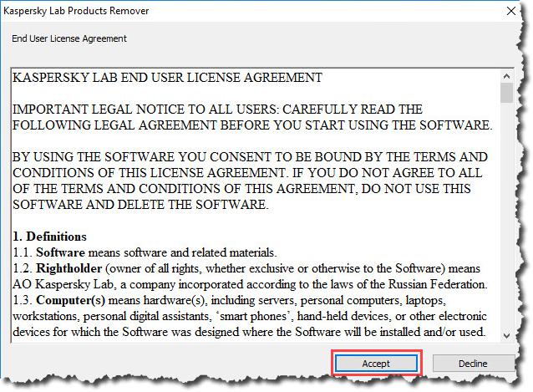Decline the license agreement
This screenshot has height=392, width=533.
click(x=473, y=364)
